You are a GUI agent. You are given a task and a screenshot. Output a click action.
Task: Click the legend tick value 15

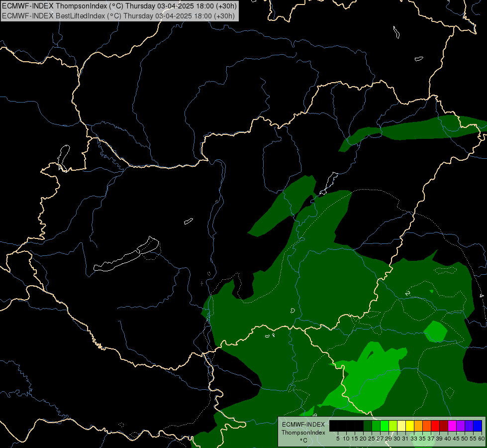tap(355, 439)
